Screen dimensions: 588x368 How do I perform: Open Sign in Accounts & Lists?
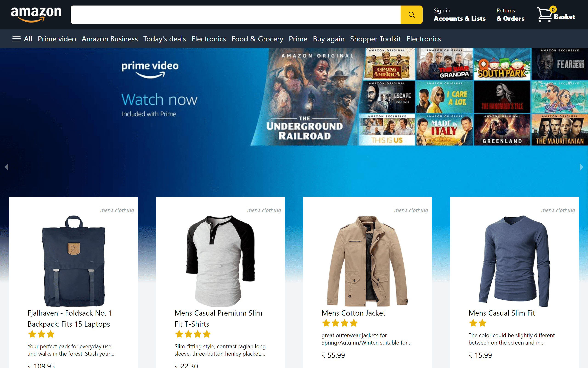pyautogui.click(x=459, y=14)
